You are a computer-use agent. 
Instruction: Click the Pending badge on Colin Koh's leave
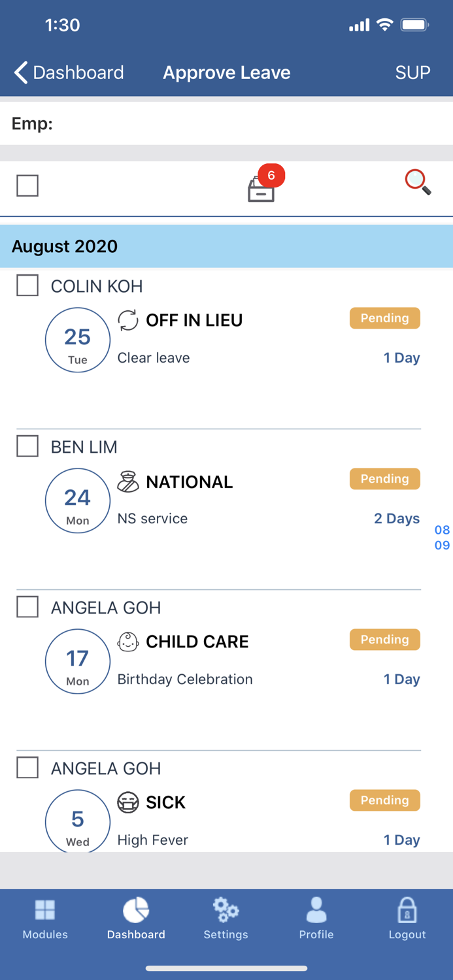pos(384,318)
